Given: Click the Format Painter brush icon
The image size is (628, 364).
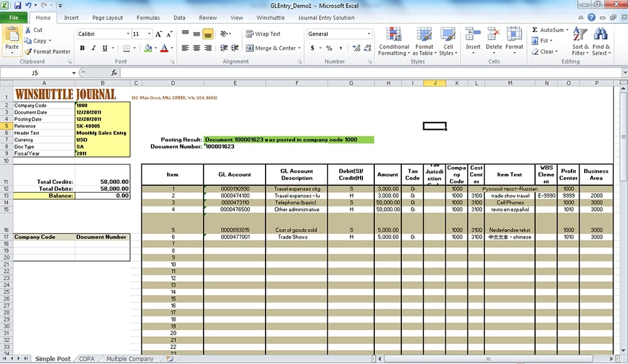Looking at the screenshot, I should tap(28, 51).
